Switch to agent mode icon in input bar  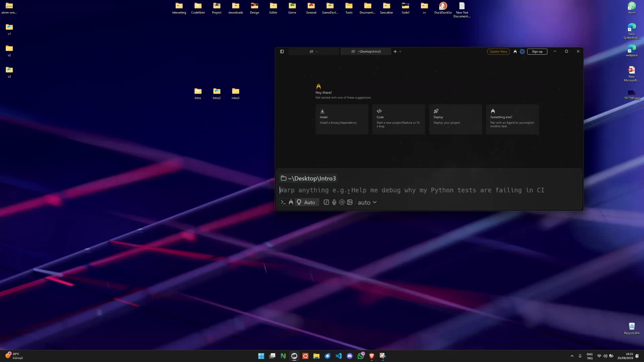click(x=291, y=202)
